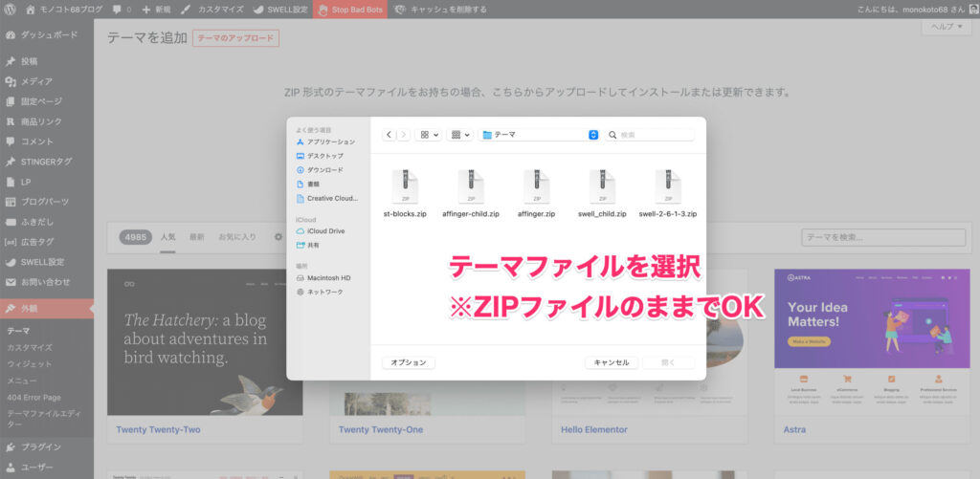
Task: Choose the affinger.zip file icon
Action: point(536,186)
